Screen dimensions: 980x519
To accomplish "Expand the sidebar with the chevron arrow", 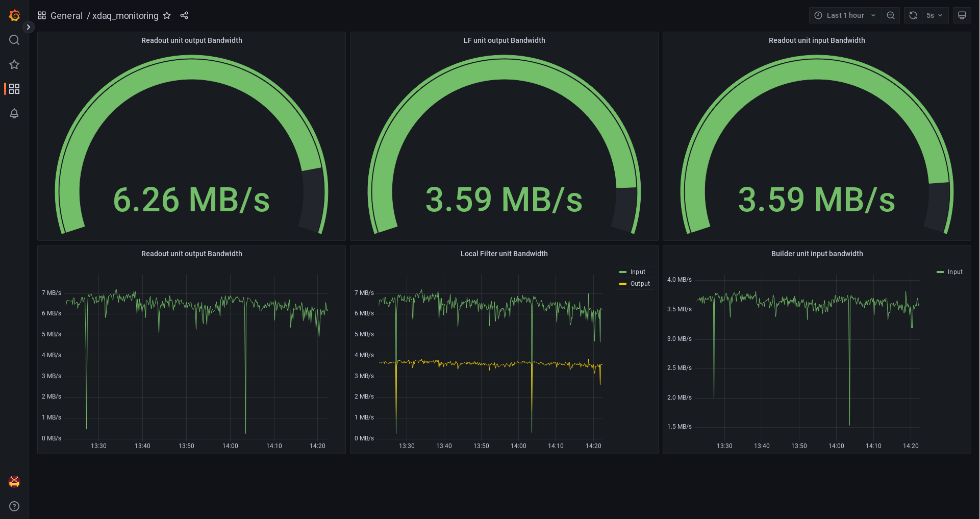I will [29, 27].
